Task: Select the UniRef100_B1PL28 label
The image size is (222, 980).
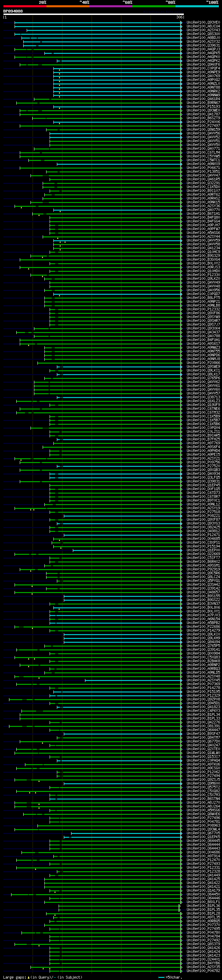Action: 203,913
